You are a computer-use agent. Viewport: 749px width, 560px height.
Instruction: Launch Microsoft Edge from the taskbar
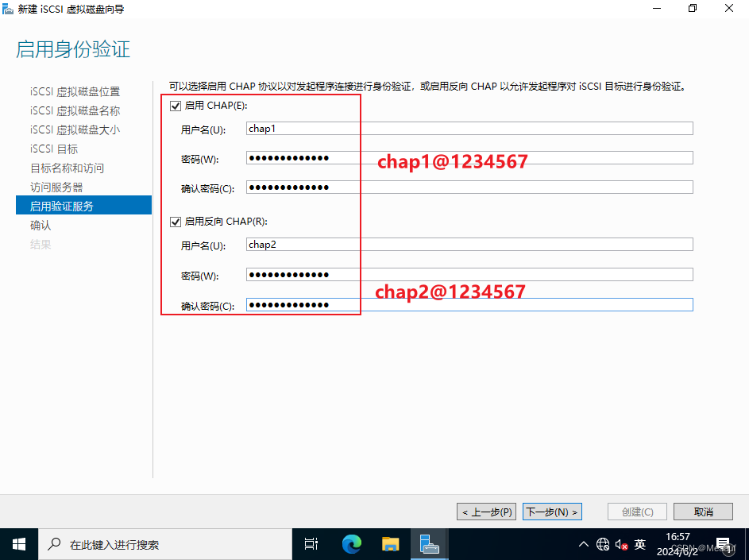(352, 544)
